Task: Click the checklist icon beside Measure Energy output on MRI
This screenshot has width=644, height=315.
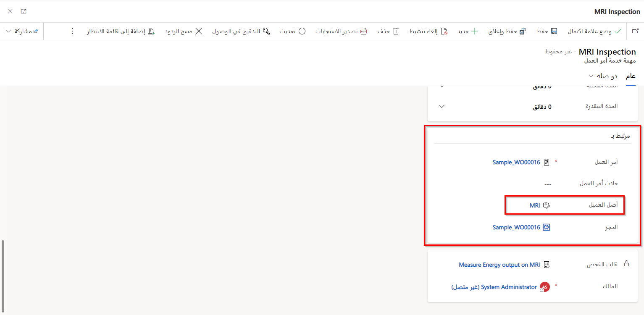Action: [x=547, y=265]
